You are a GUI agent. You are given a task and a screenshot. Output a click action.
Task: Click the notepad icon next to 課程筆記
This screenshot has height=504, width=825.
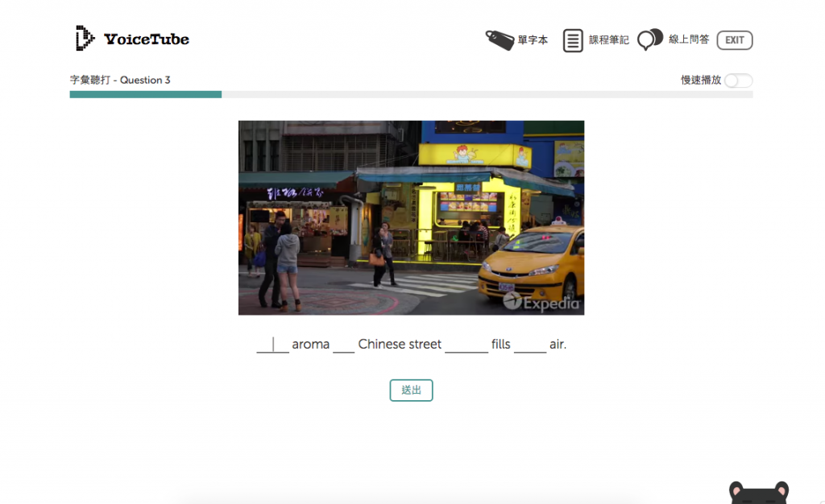coord(573,39)
